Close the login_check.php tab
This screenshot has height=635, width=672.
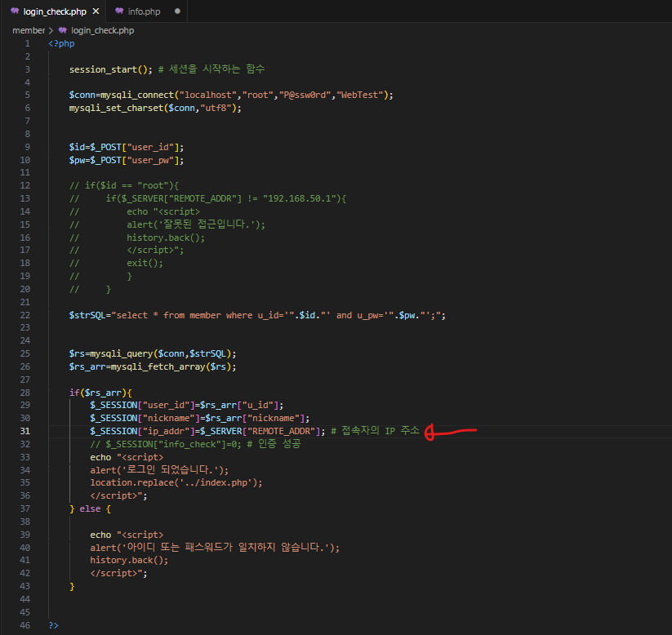[96, 11]
